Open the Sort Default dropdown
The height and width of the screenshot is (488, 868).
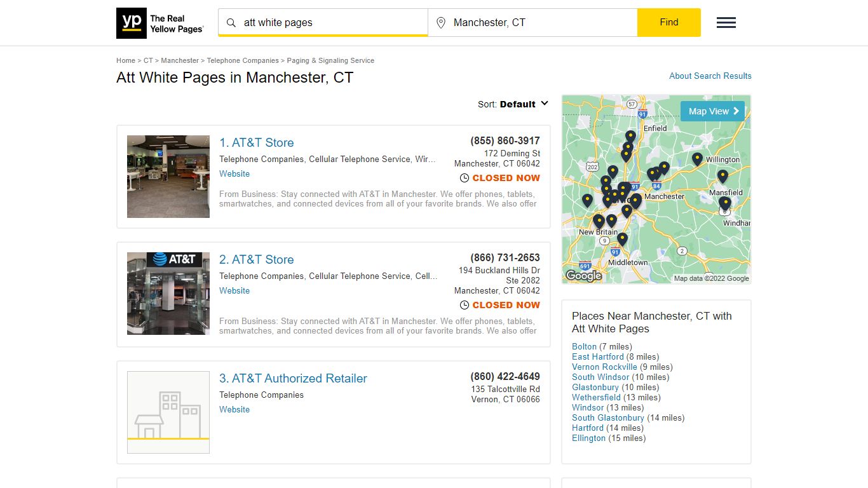[x=513, y=104]
